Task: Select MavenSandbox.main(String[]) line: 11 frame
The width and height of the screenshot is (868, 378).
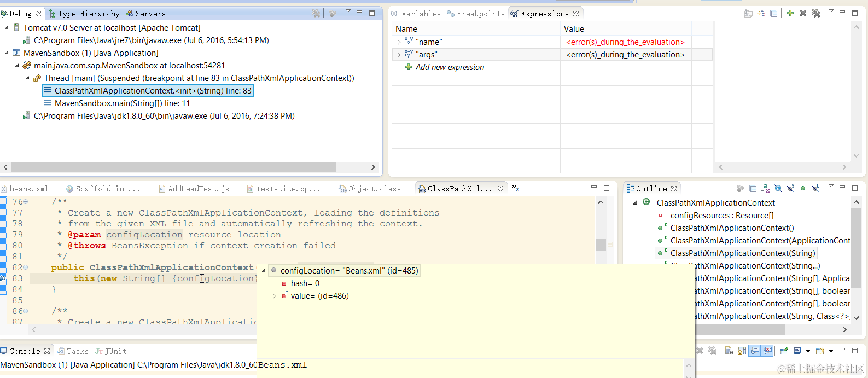Action: coord(122,103)
